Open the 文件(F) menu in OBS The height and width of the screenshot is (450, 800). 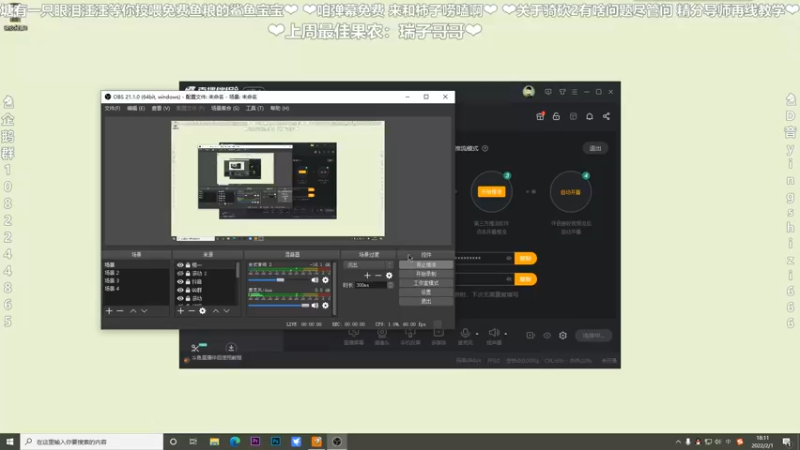112,108
